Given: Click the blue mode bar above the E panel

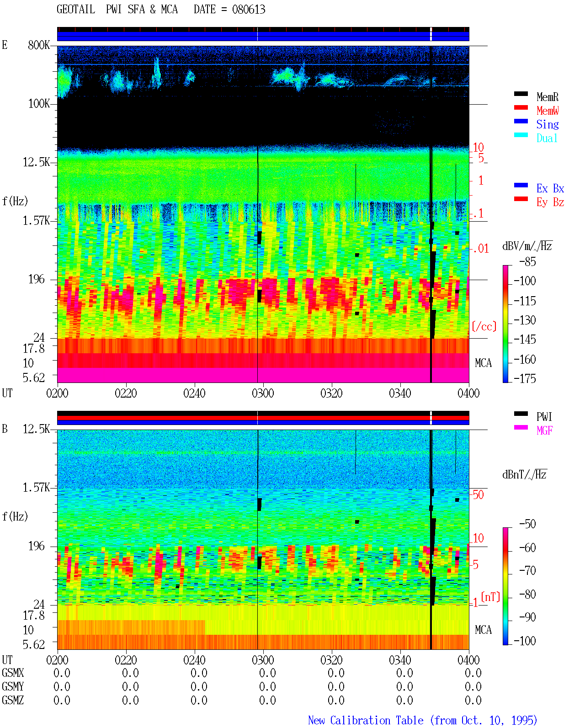Looking at the screenshot, I should point(263,36).
